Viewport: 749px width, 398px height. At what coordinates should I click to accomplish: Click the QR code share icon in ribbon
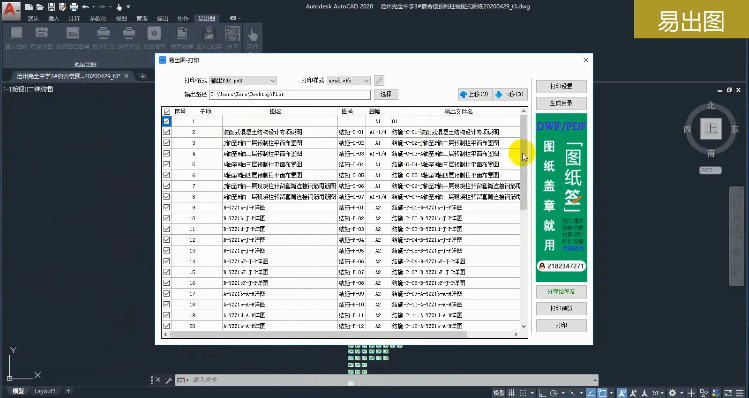pos(232,34)
